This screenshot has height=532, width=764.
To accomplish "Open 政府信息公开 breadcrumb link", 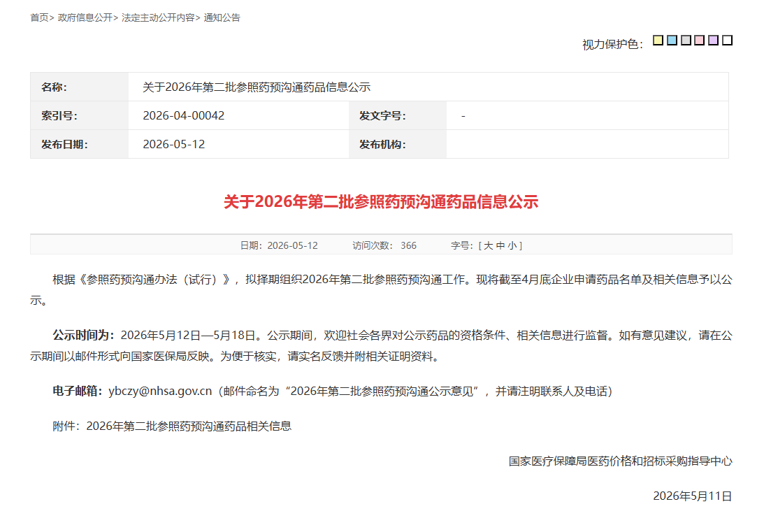I will [x=85, y=17].
